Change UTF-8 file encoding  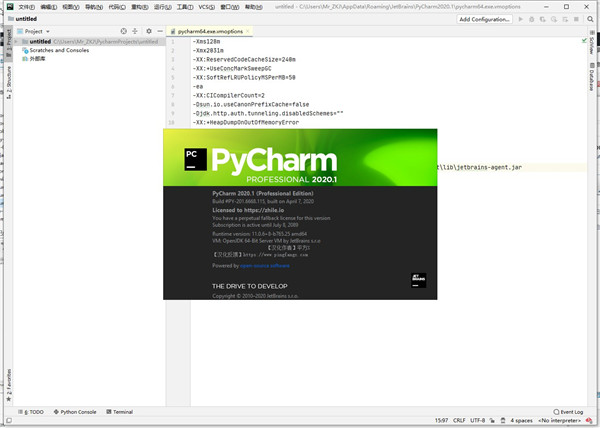tap(477, 421)
